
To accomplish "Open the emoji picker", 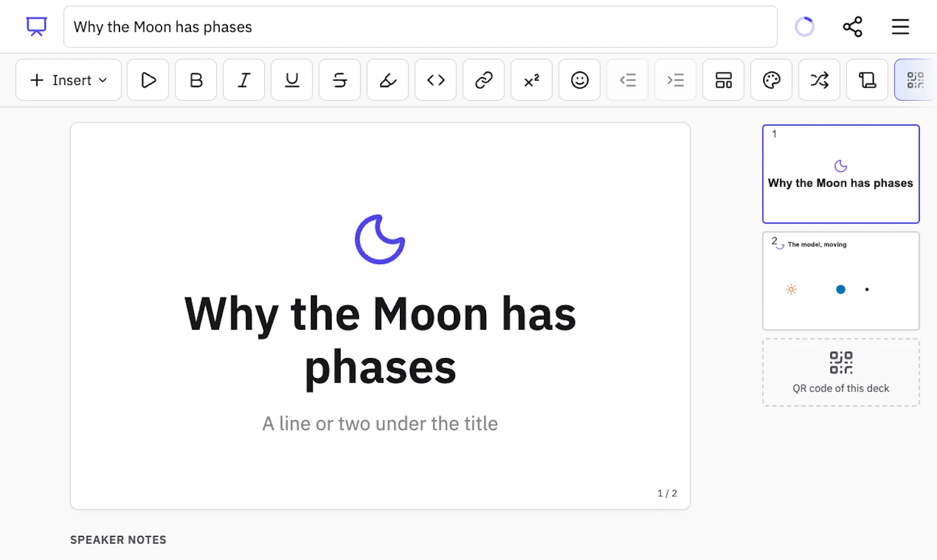I will coord(580,80).
